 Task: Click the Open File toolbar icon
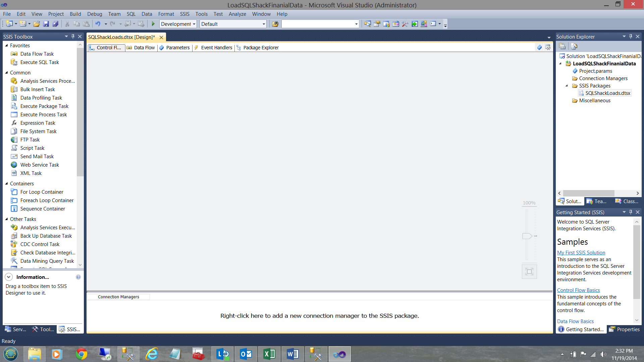point(37,24)
